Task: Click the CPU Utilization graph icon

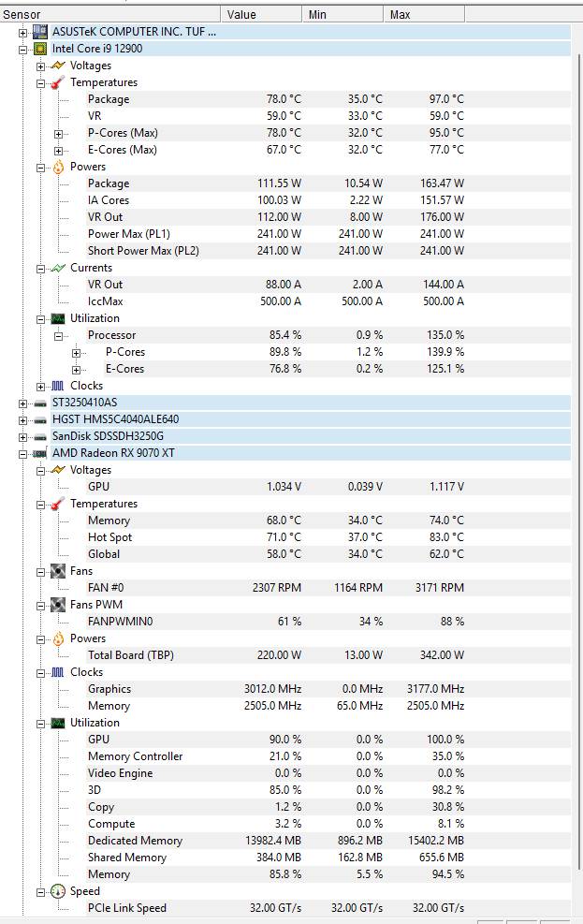Action: coord(58,319)
